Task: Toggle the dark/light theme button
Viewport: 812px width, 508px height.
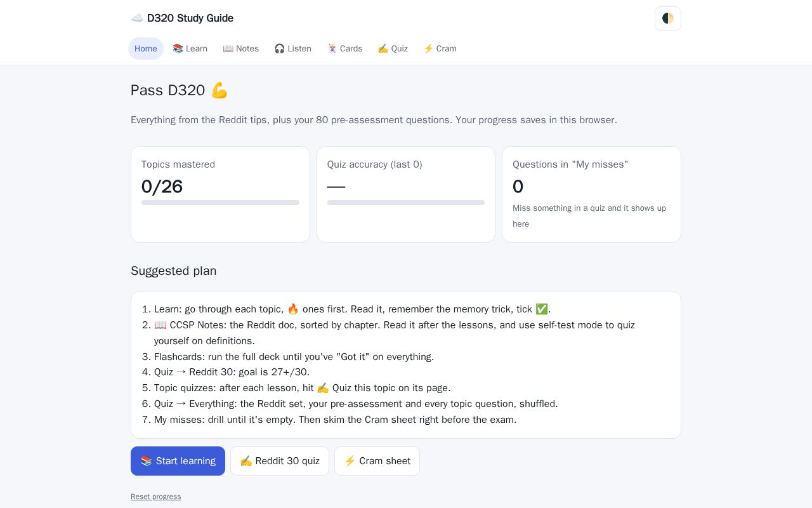Action: [x=668, y=18]
